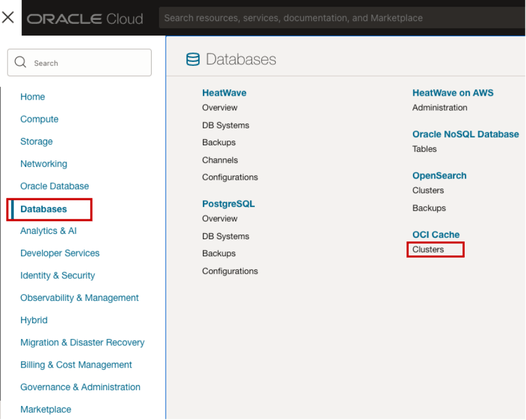This screenshot has width=526, height=420.
Task: Open the Analytics & AI menu category
Action: [x=48, y=231]
